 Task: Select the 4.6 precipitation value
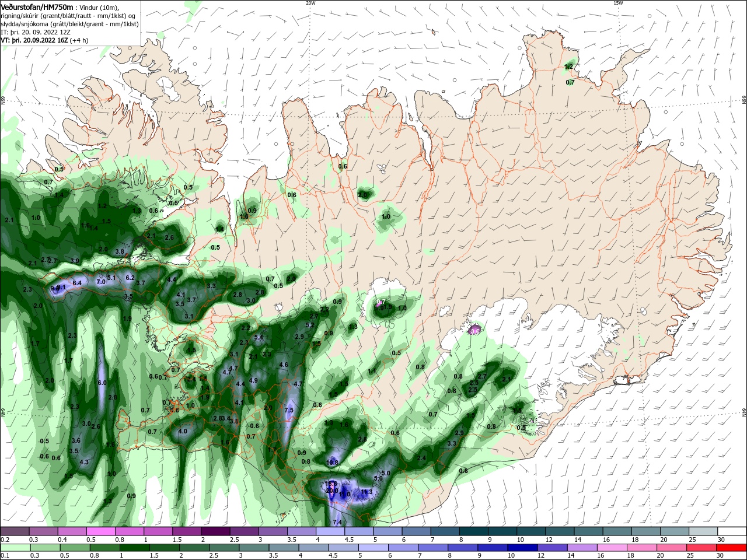pos(284,365)
